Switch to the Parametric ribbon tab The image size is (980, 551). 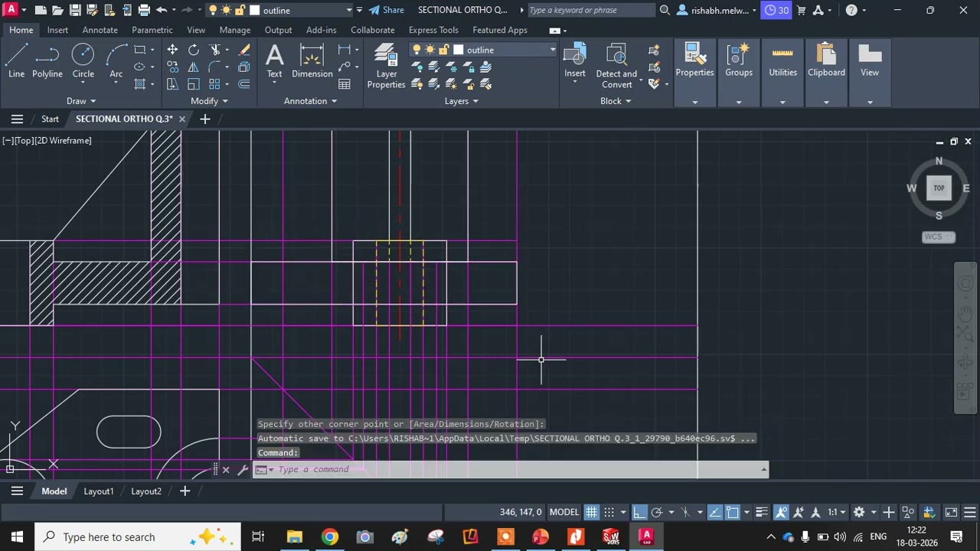152,30
